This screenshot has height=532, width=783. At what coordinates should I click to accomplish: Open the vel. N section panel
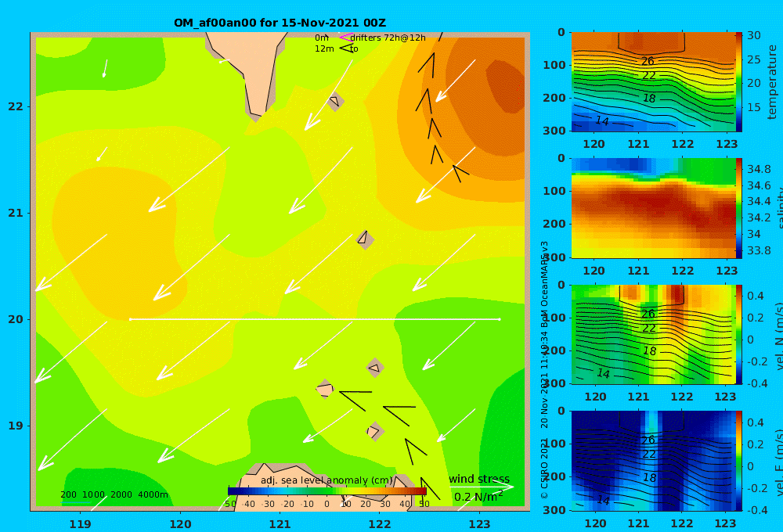coord(653,334)
